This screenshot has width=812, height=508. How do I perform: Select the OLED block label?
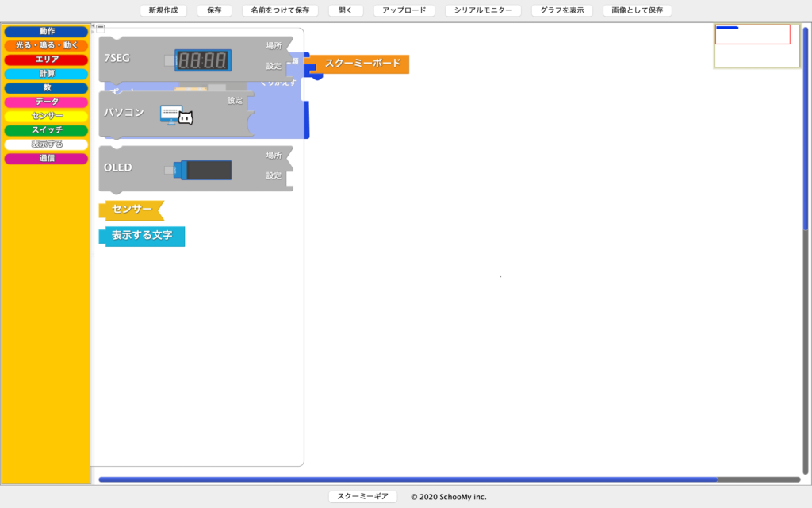[118, 167]
